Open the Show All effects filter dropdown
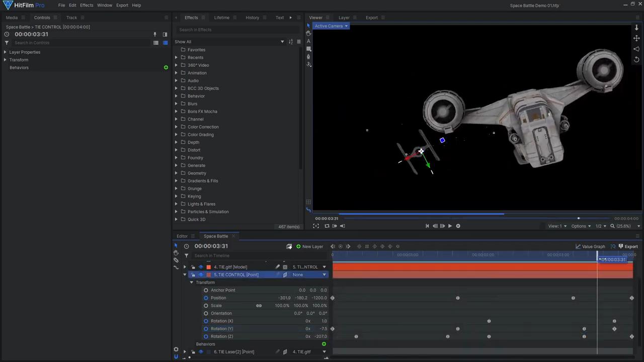The image size is (644, 362). (x=230, y=42)
